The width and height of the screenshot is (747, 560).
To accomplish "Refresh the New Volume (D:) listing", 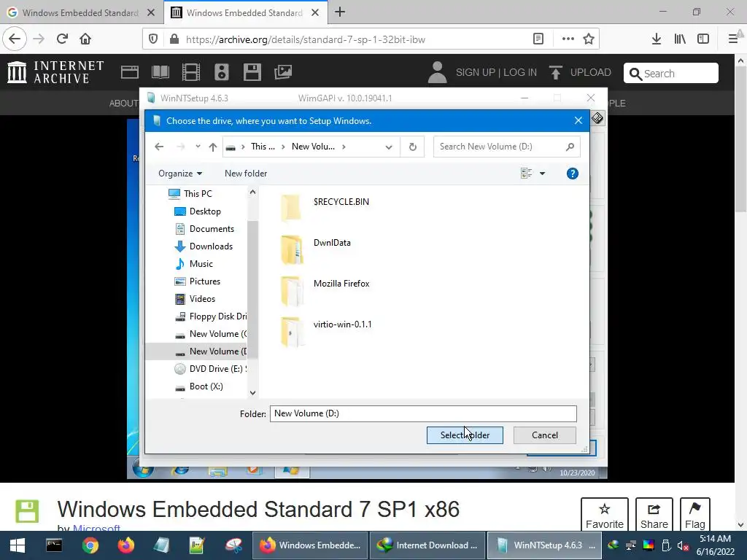I will (x=413, y=147).
